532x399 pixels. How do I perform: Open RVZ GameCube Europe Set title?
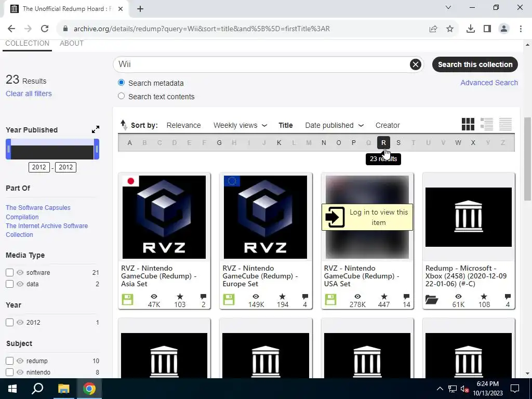(260, 276)
